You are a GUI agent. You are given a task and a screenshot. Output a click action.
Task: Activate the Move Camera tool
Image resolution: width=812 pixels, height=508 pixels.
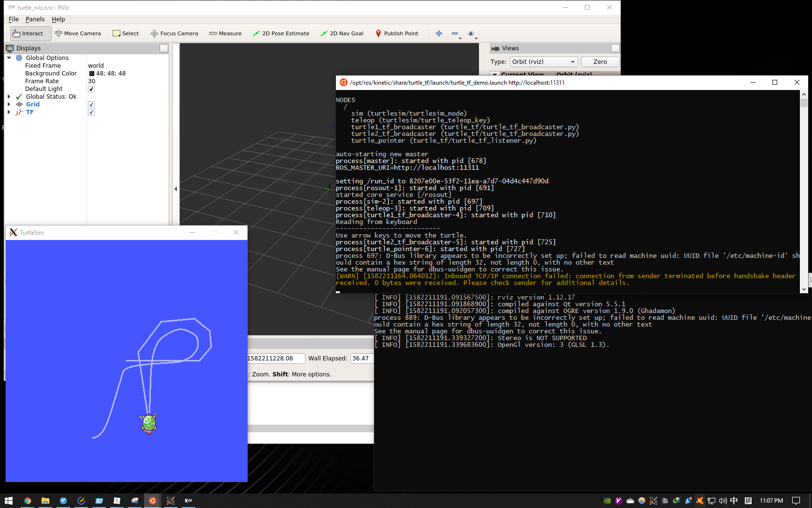click(78, 33)
